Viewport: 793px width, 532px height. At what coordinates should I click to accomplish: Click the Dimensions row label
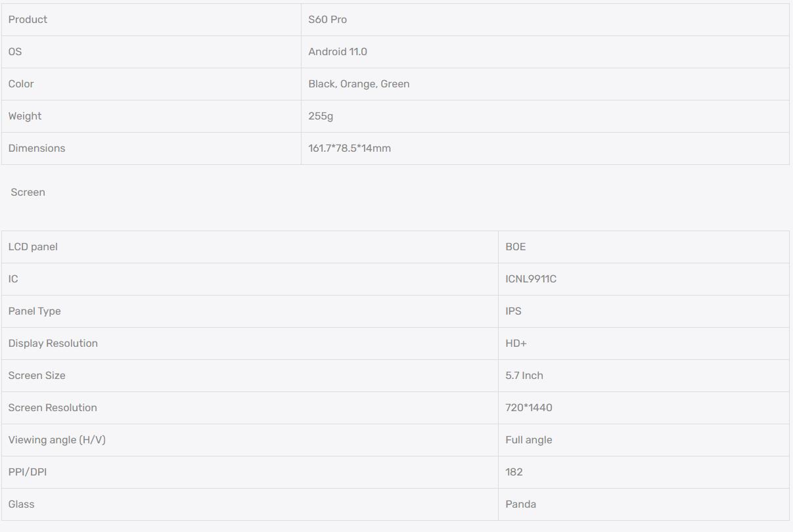coord(37,148)
